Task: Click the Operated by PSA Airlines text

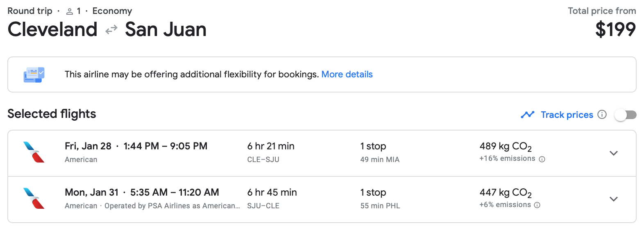Action: 172,206
